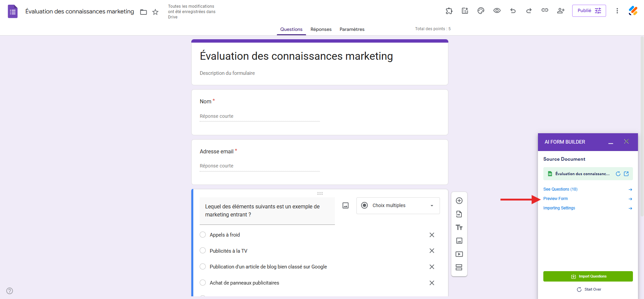The image size is (644, 299).
Task: Select the Adresse email question
Action: [x=319, y=162]
